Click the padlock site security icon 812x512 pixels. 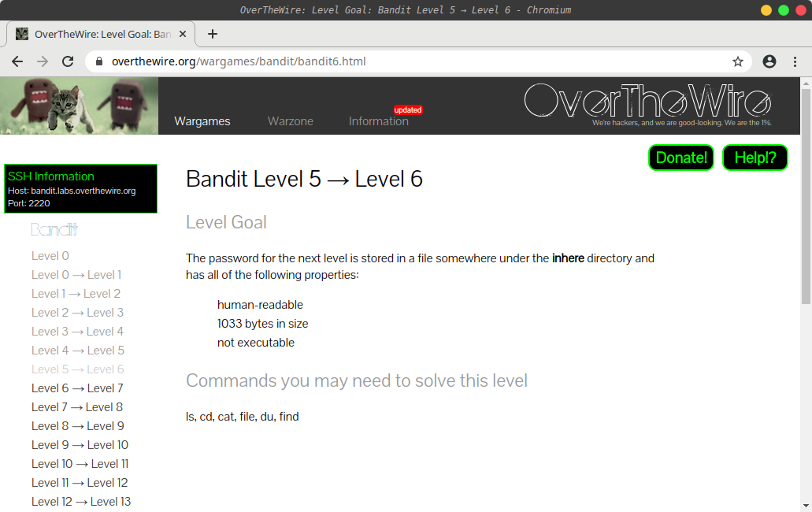(99, 61)
